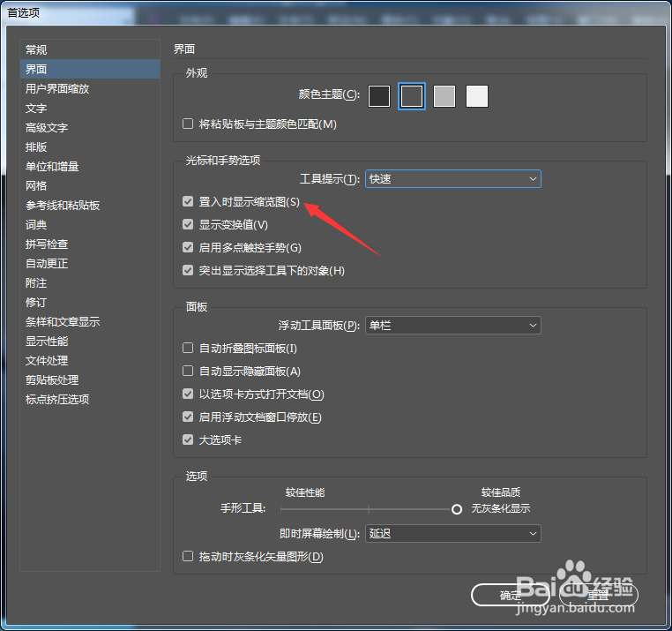Open 单位和增量 preferences category
The height and width of the screenshot is (631, 672).
pyautogui.click(x=90, y=167)
